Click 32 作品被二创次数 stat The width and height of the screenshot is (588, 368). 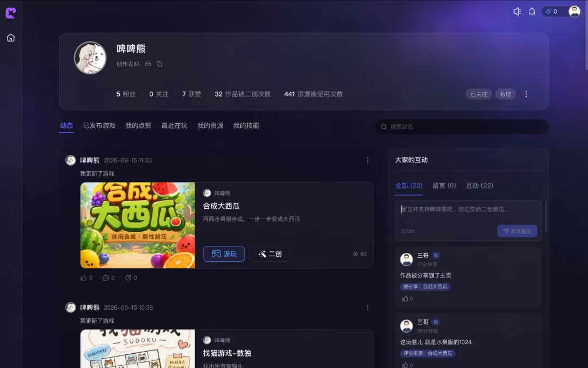pos(243,94)
